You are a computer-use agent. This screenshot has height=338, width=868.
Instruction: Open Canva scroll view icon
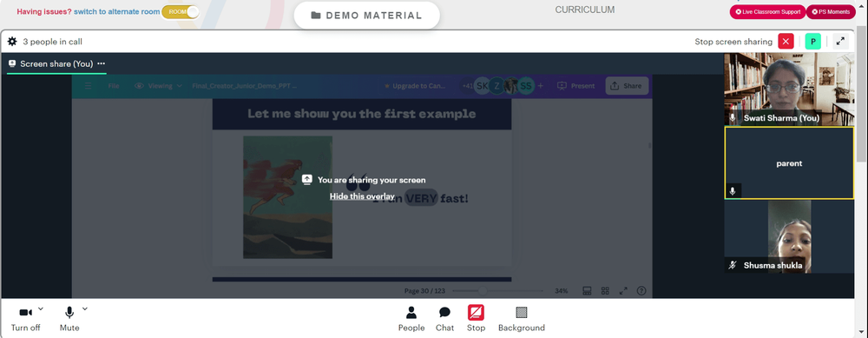point(588,291)
